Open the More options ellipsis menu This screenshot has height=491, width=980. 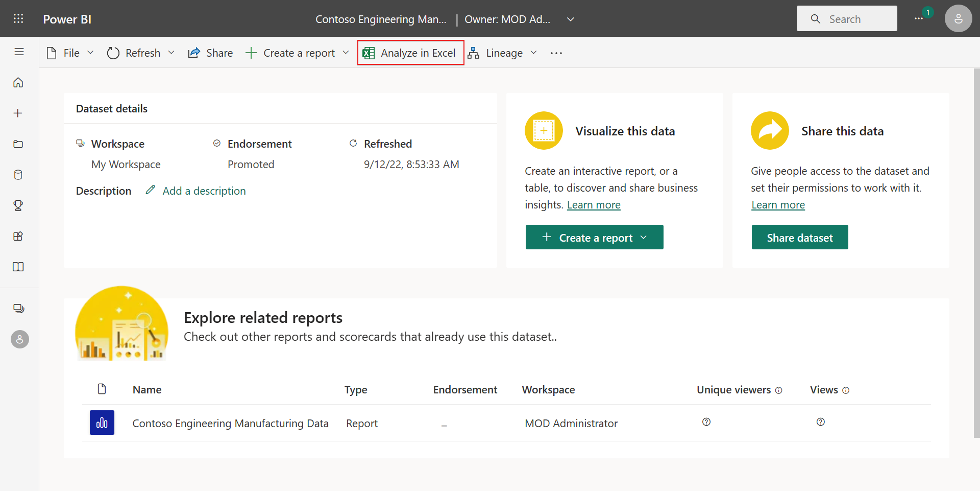click(x=556, y=53)
